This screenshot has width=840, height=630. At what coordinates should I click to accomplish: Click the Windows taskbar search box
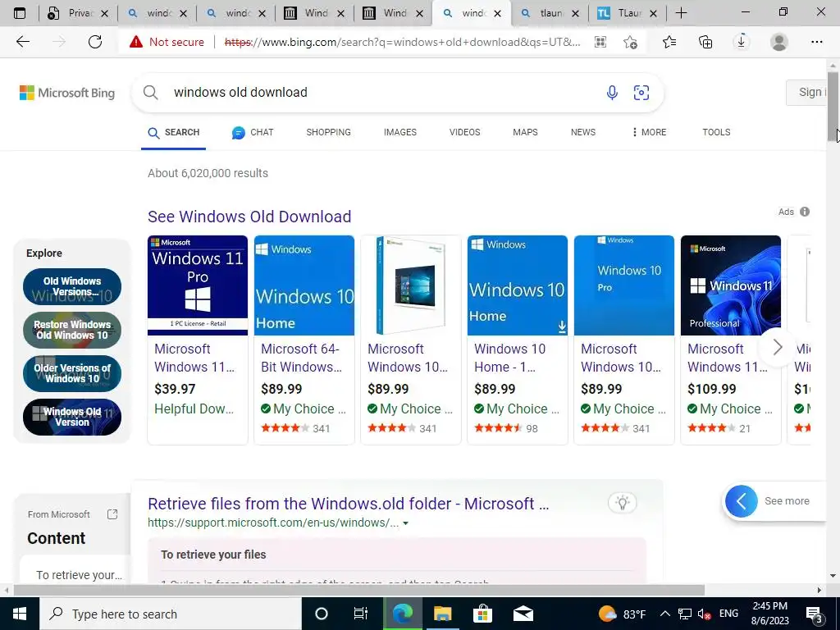(x=171, y=614)
